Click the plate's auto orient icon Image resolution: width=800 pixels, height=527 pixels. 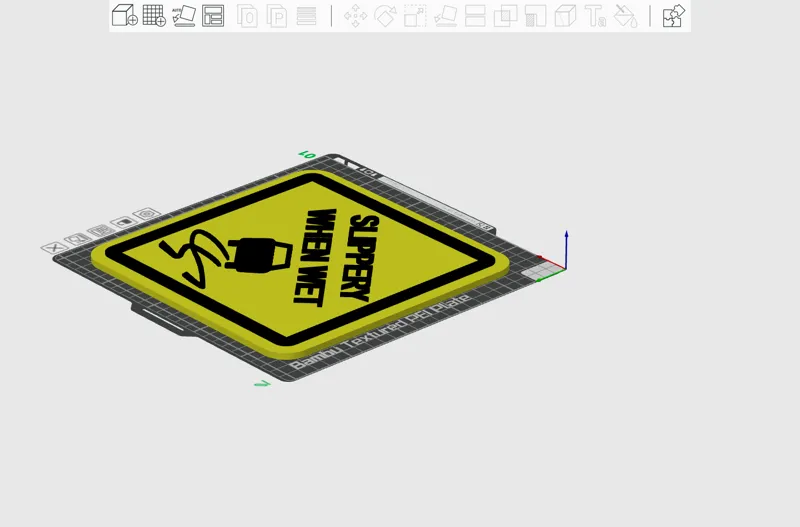tap(77, 239)
